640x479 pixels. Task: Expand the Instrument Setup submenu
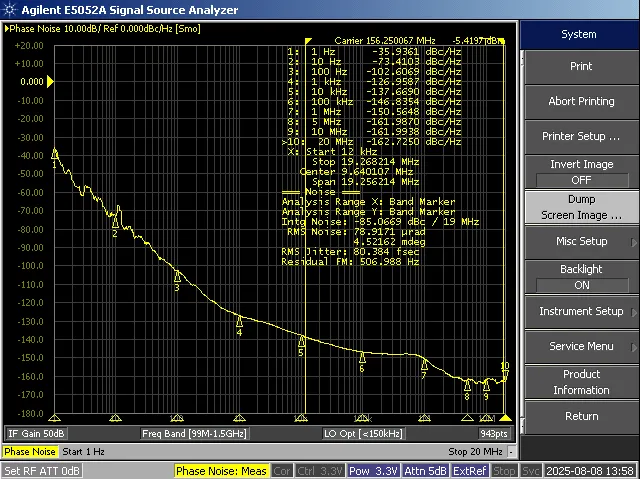click(580, 311)
